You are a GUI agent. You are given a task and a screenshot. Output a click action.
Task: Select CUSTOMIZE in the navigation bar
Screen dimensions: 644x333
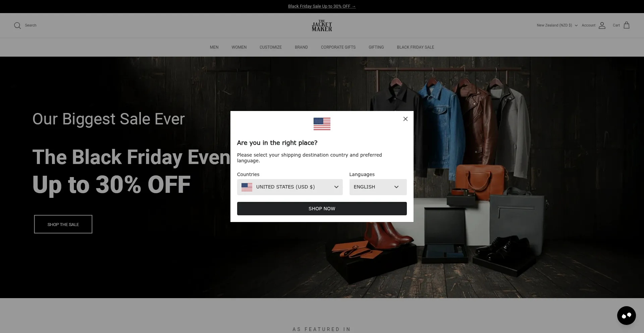[271, 47]
